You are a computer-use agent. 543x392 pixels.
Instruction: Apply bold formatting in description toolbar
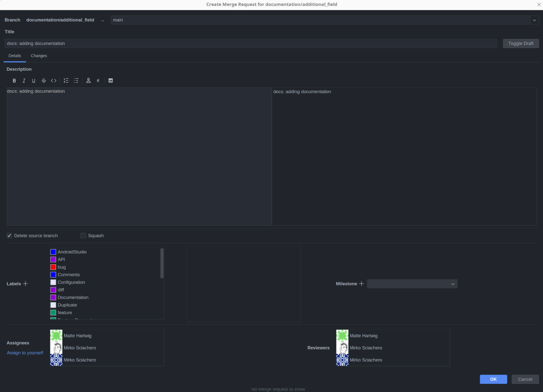click(14, 81)
